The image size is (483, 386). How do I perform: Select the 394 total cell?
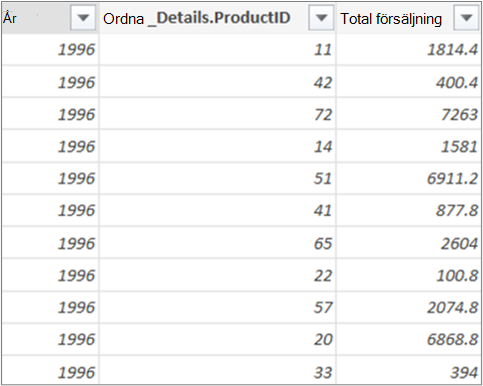coord(409,371)
